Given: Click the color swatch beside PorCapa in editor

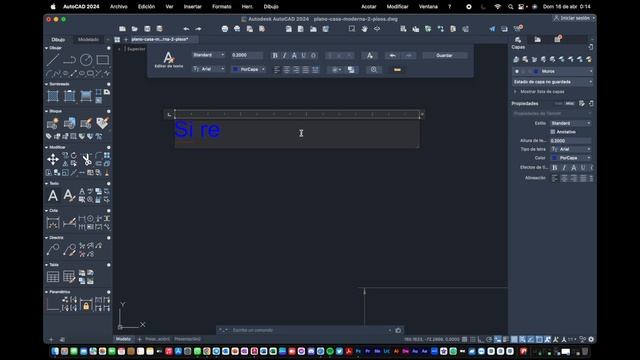Looking at the screenshot, I should tap(236, 69).
